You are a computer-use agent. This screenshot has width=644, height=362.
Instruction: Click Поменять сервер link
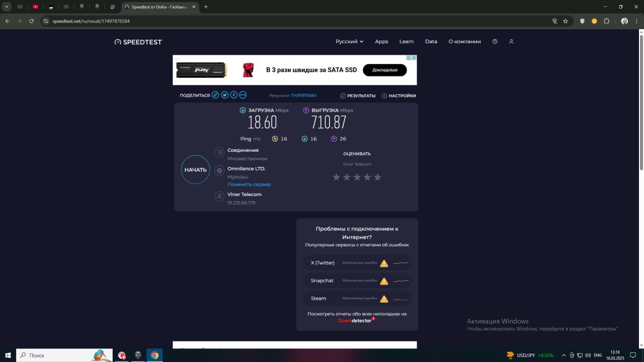(x=249, y=185)
